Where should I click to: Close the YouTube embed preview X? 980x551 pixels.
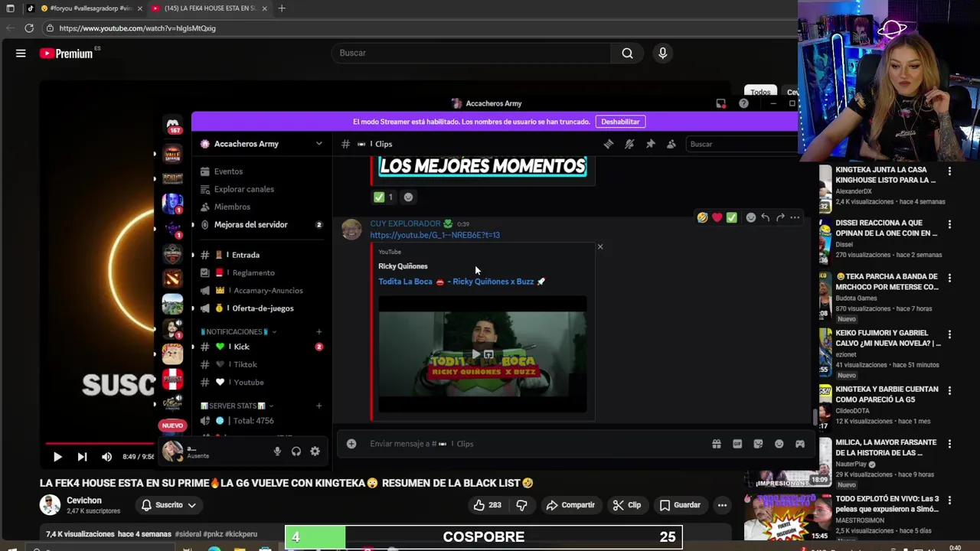[x=600, y=246]
